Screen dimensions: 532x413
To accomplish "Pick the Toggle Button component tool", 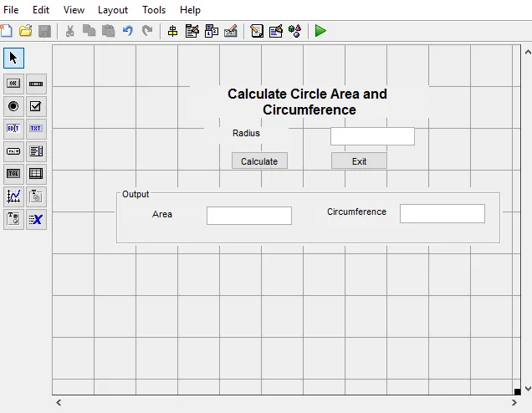I will coord(13,174).
